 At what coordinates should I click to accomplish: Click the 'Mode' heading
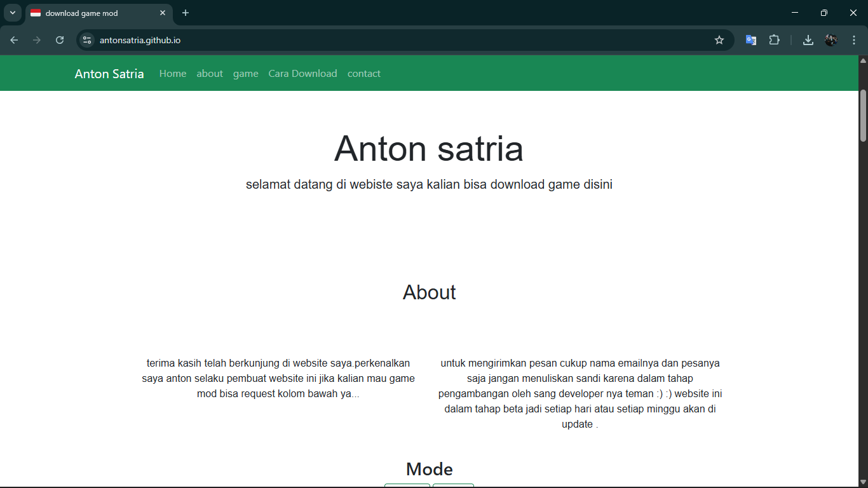click(x=430, y=469)
